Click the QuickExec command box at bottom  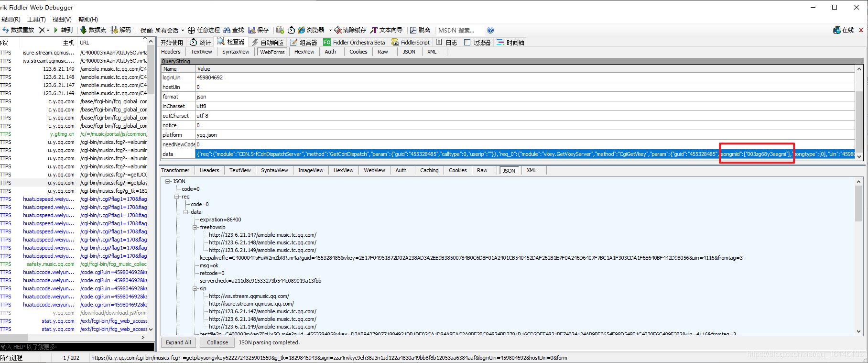[77, 347]
